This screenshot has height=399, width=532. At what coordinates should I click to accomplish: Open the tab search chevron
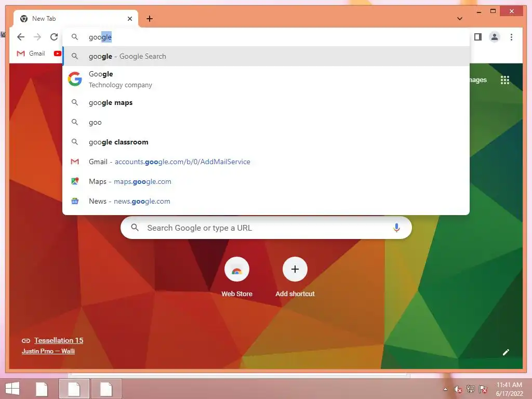[x=460, y=19]
